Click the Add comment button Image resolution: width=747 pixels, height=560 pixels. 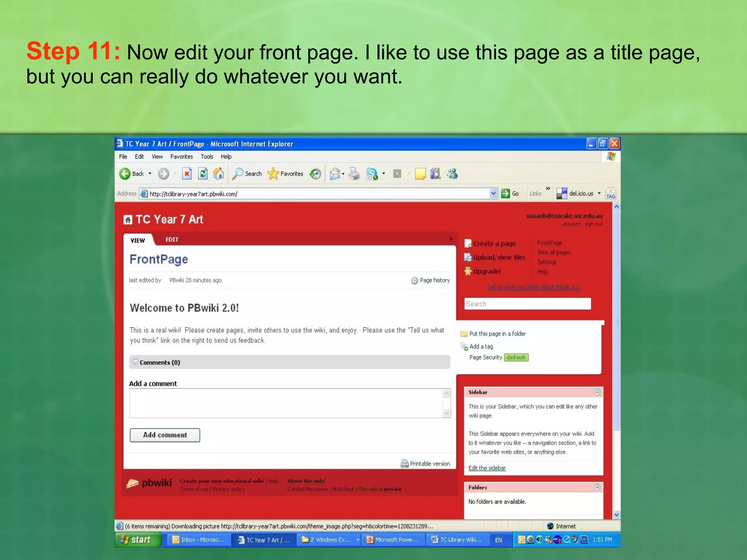[165, 435]
